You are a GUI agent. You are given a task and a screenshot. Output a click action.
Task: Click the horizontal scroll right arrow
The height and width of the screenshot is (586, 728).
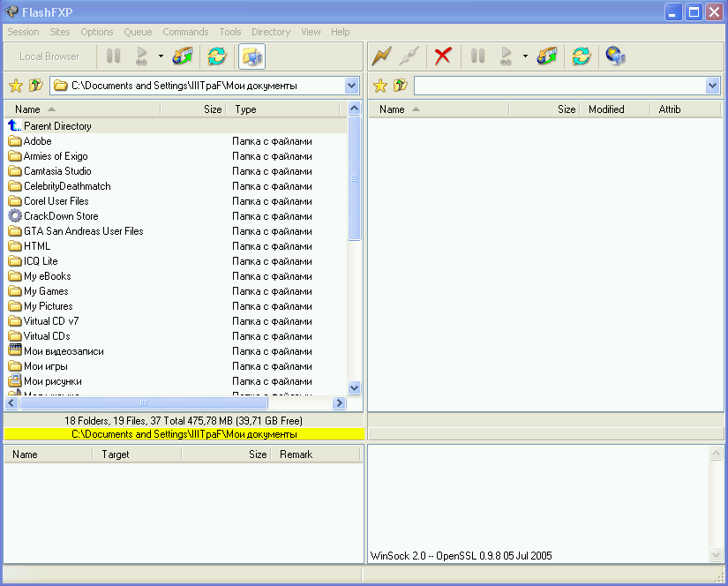coord(340,402)
